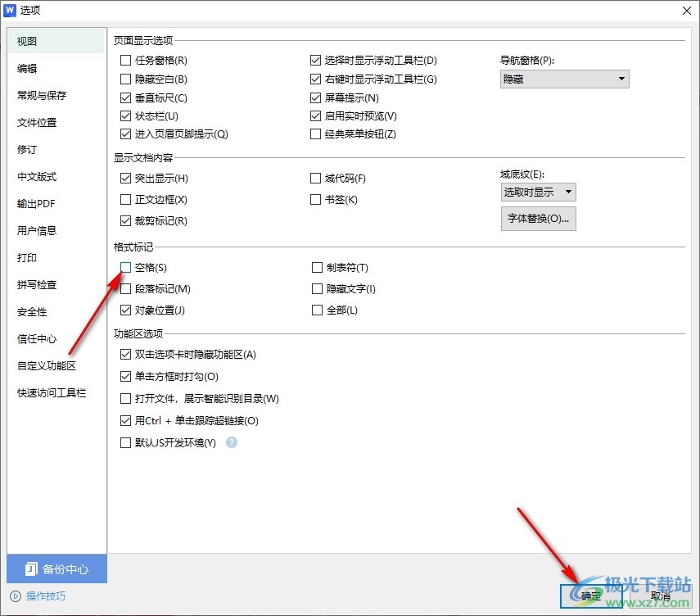This screenshot has width=700, height=616.
Task: Toggle 状态栏(U) checkbox
Action: click(126, 116)
